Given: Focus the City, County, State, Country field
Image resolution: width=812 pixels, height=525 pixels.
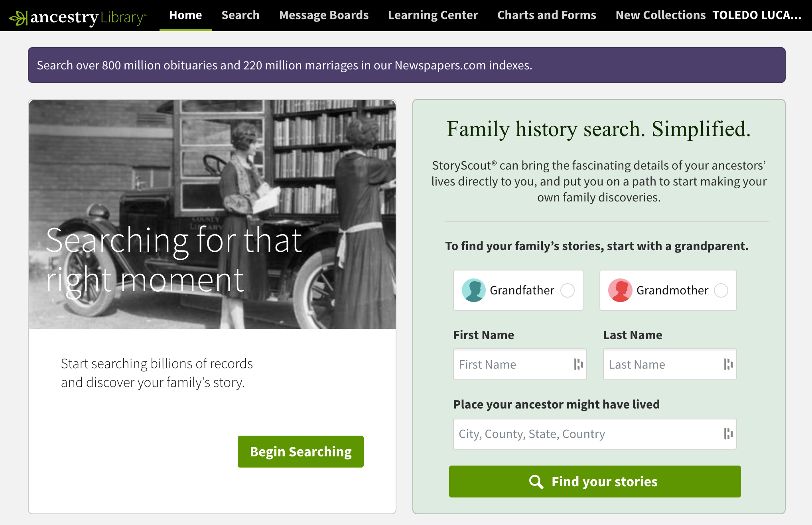Looking at the screenshot, I should pos(595,434).
